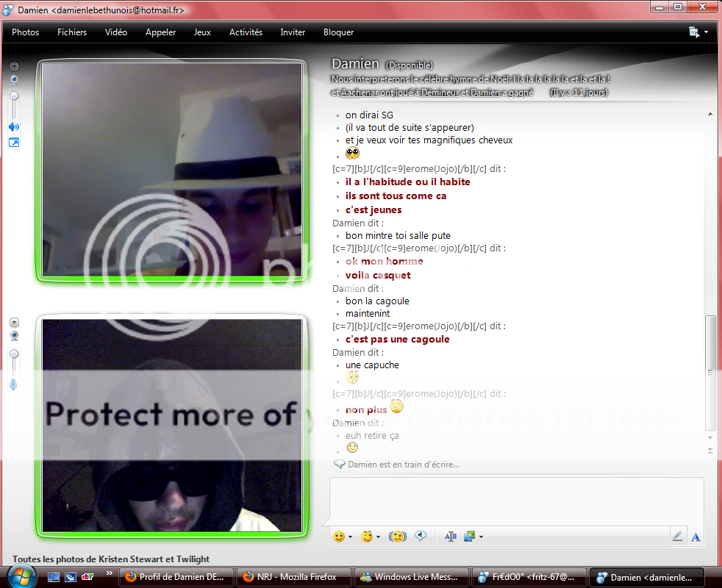Click Appeler in the top bar
Image resolution: width=722 pixels, height=588 pixels.
coord(160,32)
